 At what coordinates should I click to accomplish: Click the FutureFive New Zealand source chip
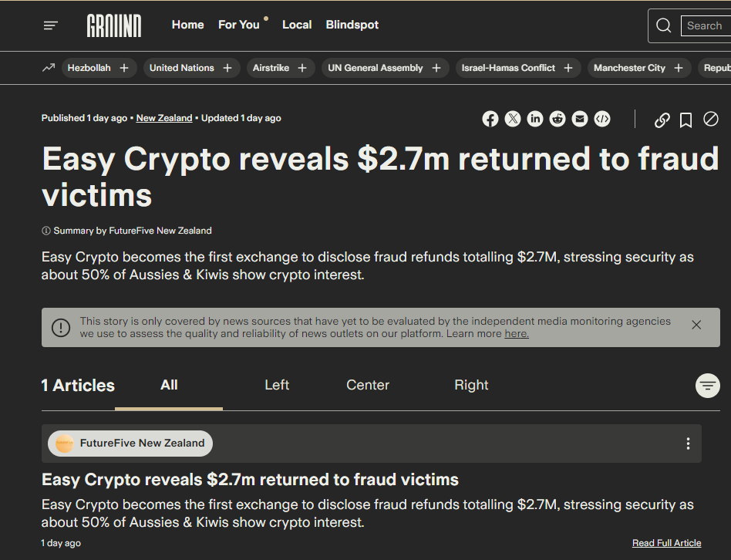click(130, 443)
